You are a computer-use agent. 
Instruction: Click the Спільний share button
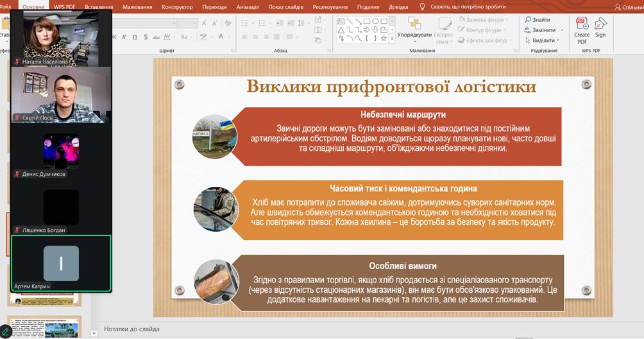[628, 7]
